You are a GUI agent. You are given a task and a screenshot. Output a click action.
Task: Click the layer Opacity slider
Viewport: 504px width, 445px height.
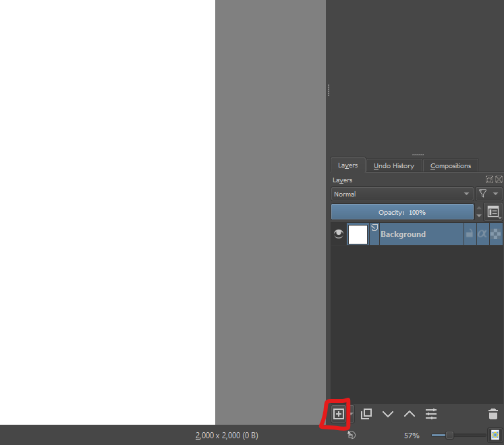click(402, 212)
